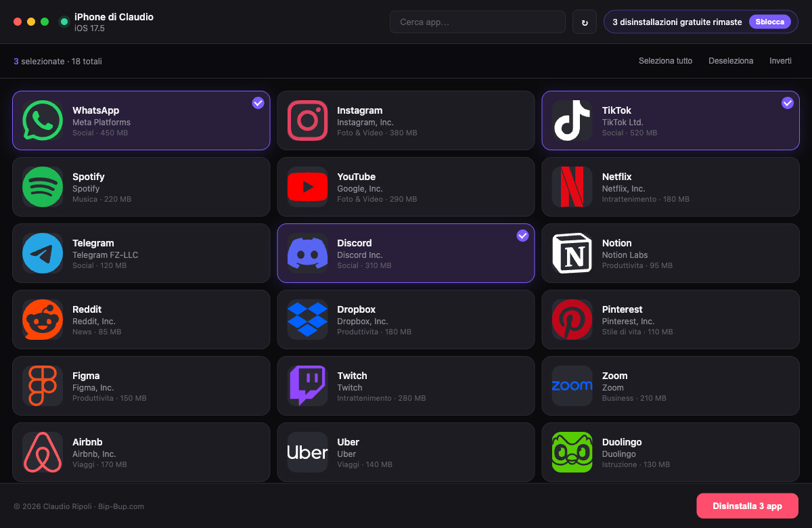Deselect the Discord checkmark
This screenshot has width=812, height=528.
pos(522,236)
